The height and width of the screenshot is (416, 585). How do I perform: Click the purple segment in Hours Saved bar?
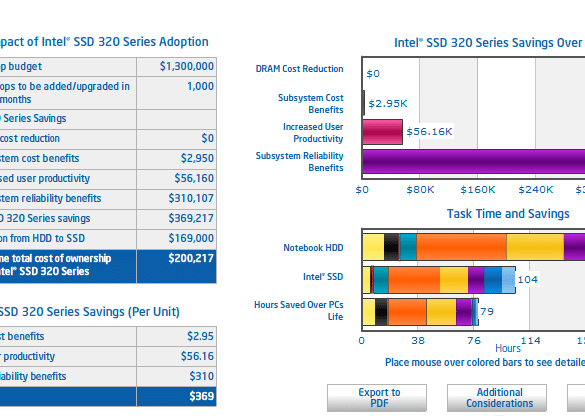coord(464,312)
